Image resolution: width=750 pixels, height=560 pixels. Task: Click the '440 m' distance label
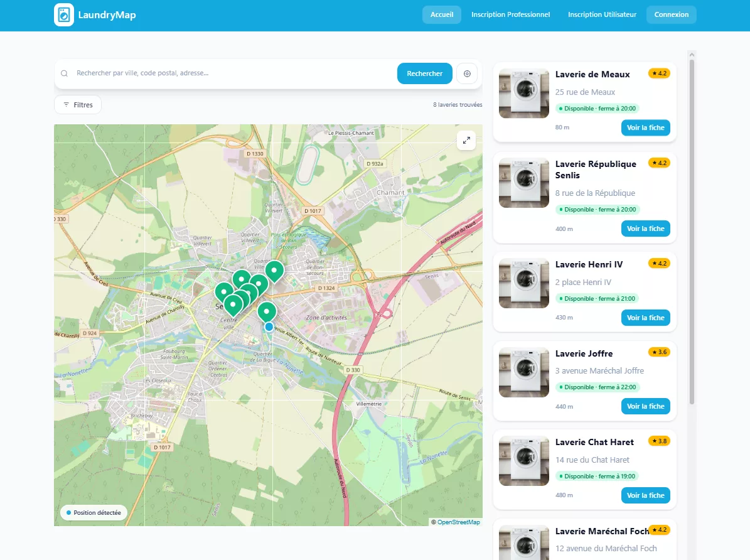click(564, 406)
